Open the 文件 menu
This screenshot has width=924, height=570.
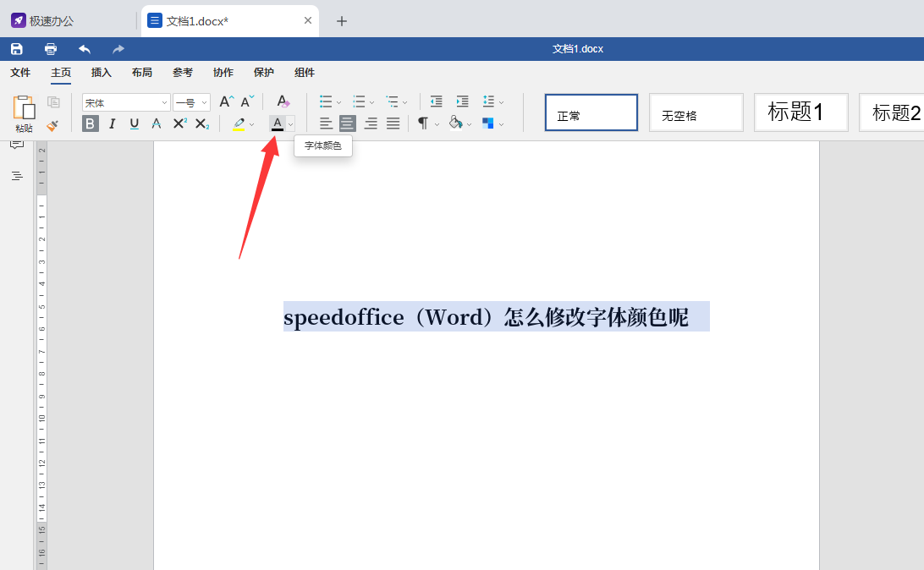pyautogui.click(x=20, y=73)
